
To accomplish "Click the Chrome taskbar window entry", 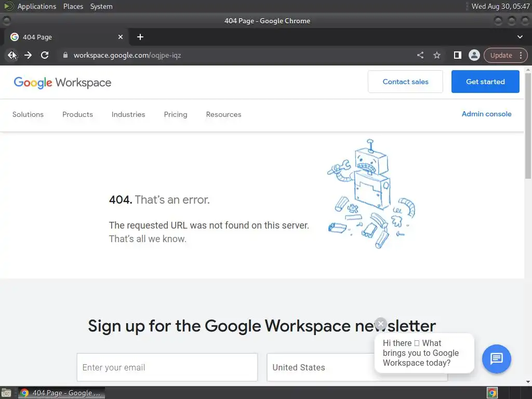I will pos(61,393).
